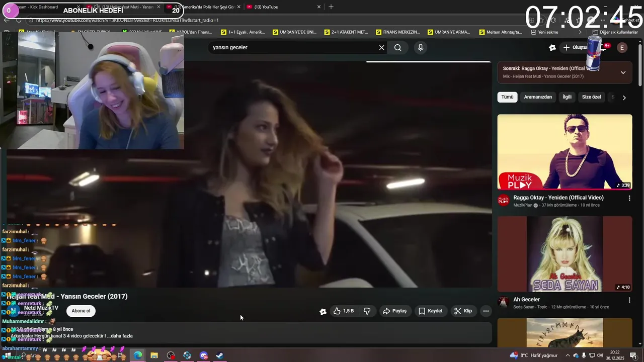
Task: Show more filter chips with right arrow
Action: 624,98
